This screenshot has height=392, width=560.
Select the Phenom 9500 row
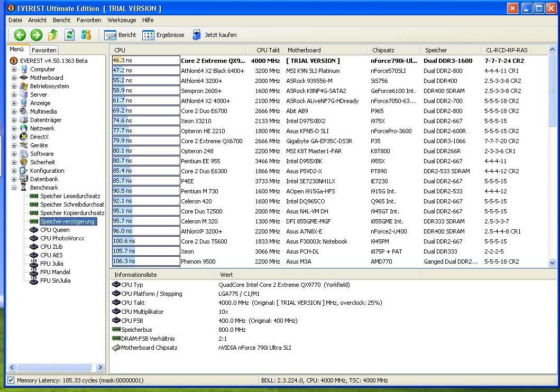[328, 262]
